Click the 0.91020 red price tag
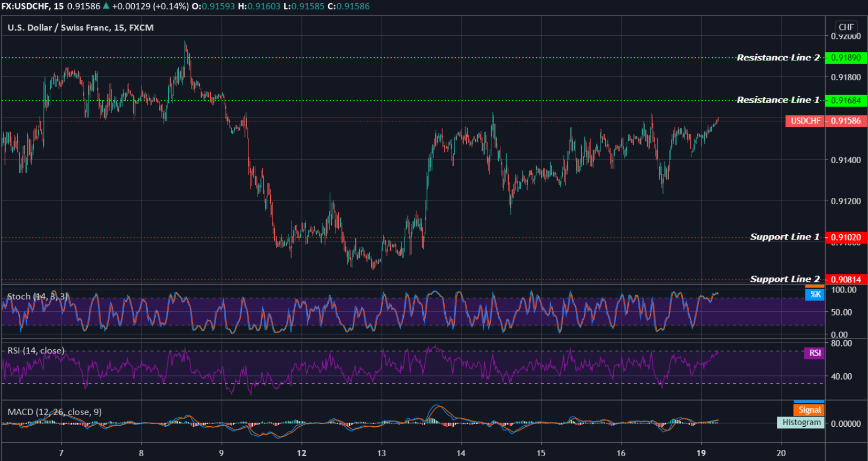The height and width of the screenshot is (461, 868). point(846,237)
